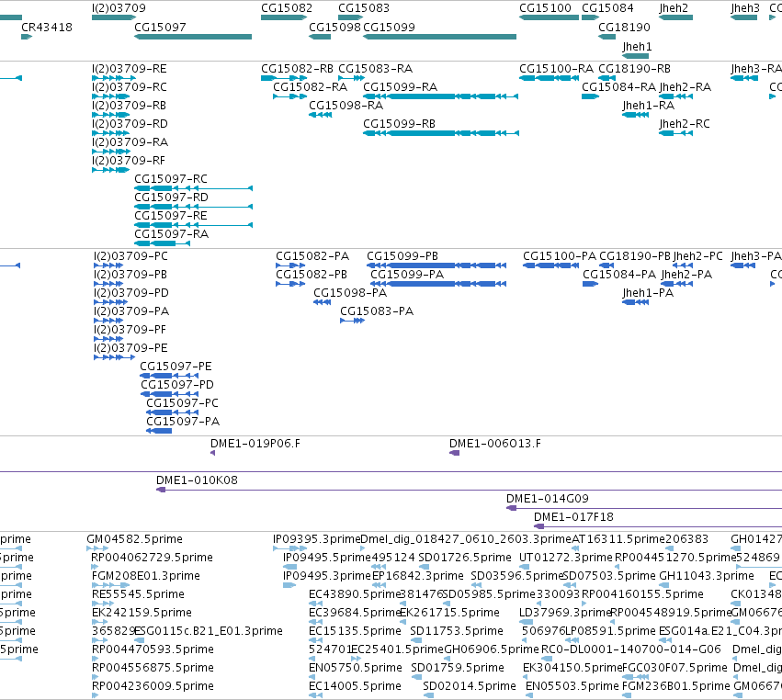Open BAC clone DME1-010K08

click(x=197, y=480)
